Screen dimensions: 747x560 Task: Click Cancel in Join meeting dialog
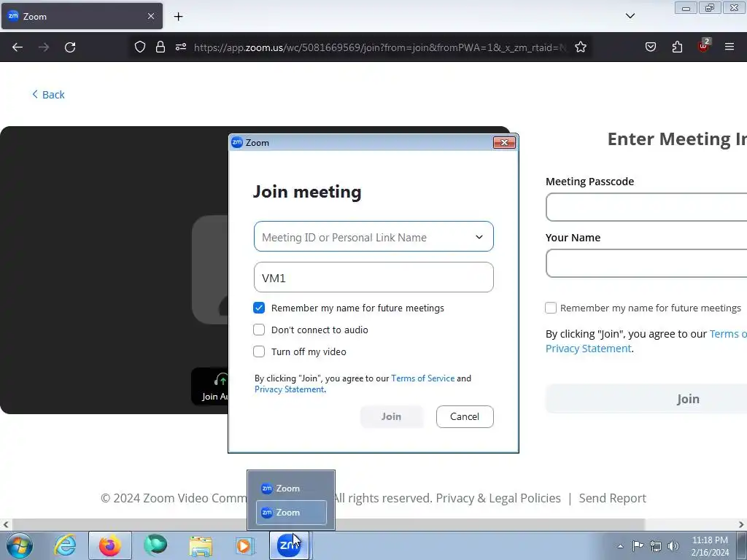tap(465, 416)
